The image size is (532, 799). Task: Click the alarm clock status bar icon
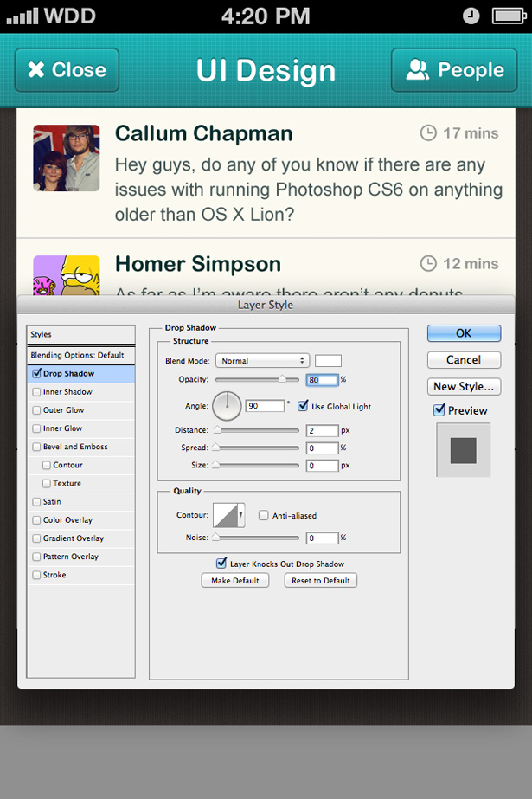point(471,16)
